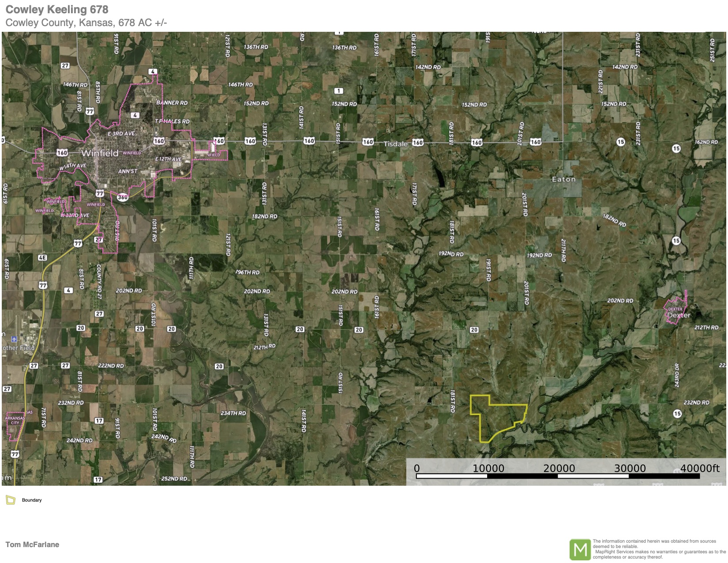Click the Eaton place label
Screen dimensions: 728x563
point(563,179)
